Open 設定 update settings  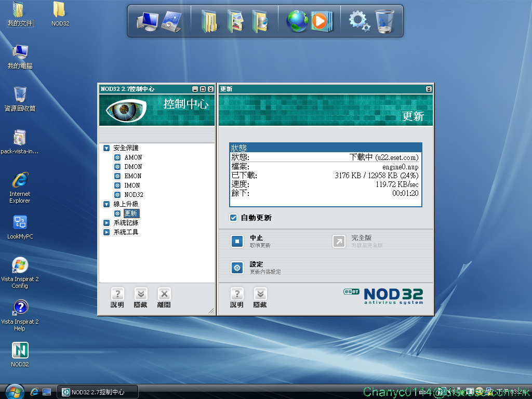[x=237, y=268]
